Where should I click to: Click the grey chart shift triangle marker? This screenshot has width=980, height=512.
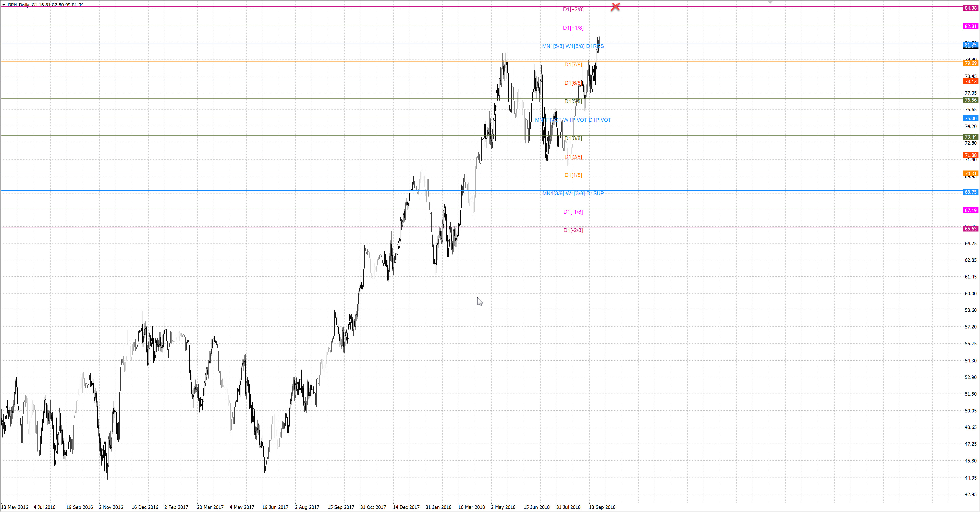tap(770, 3)
